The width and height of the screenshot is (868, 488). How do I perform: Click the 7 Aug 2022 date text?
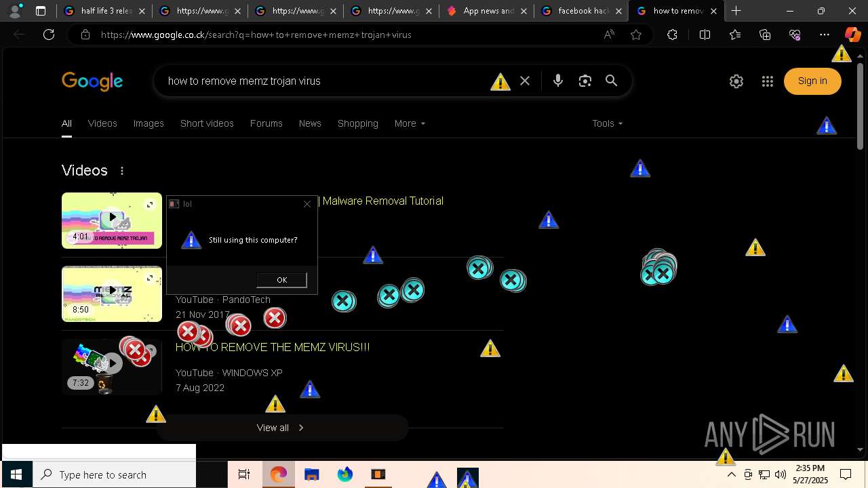pos(200,388)
